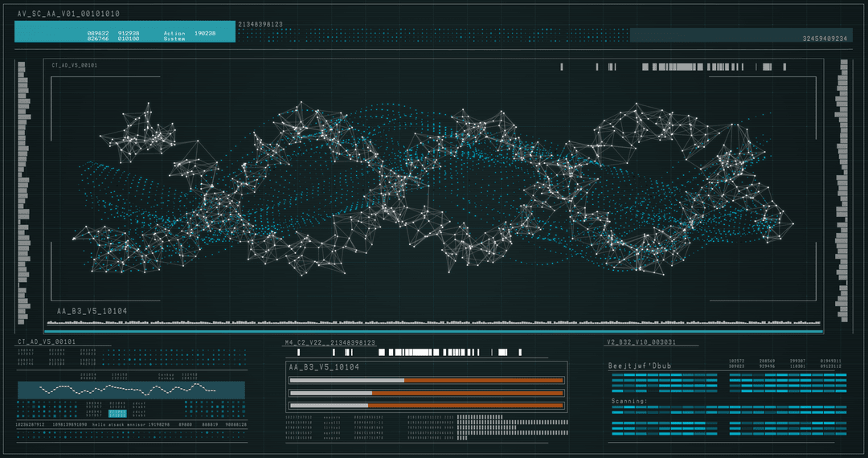Click the second orange progress bar
The width and height of the screenshot is (868, 458).
[x=426, y=393]
